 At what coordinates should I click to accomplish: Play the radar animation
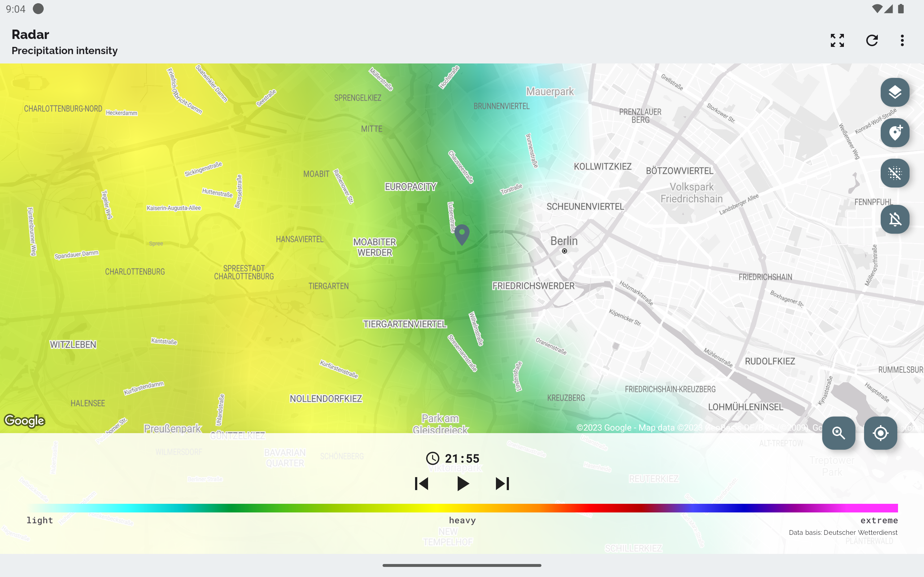[x=462, y=484]
